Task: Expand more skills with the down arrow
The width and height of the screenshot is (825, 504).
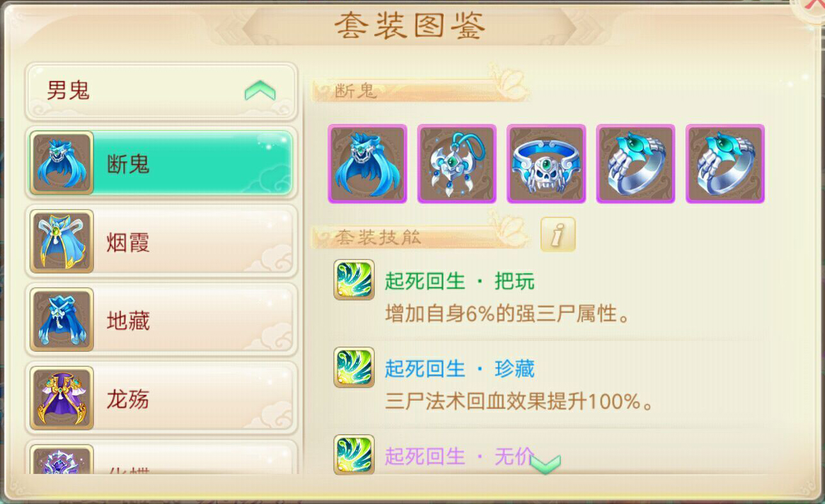Action: (546, 463)
